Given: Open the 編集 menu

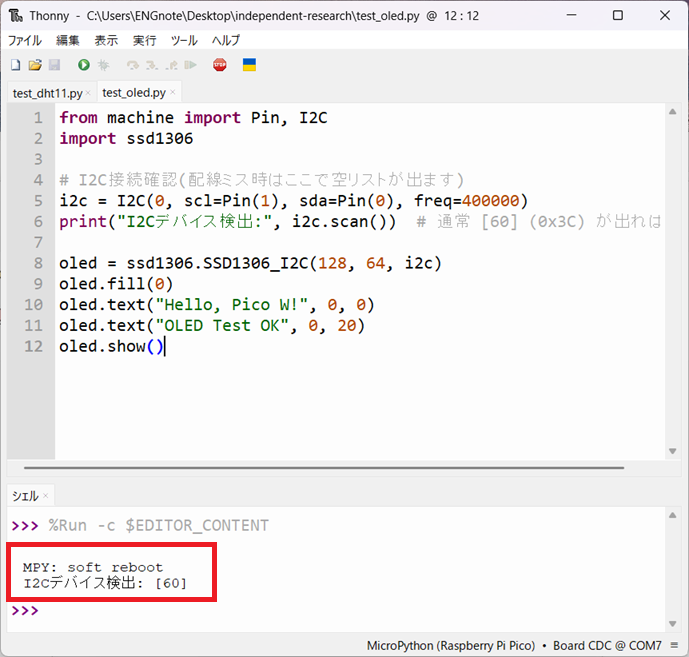Looking at the screenshot, I should (68, 40).
